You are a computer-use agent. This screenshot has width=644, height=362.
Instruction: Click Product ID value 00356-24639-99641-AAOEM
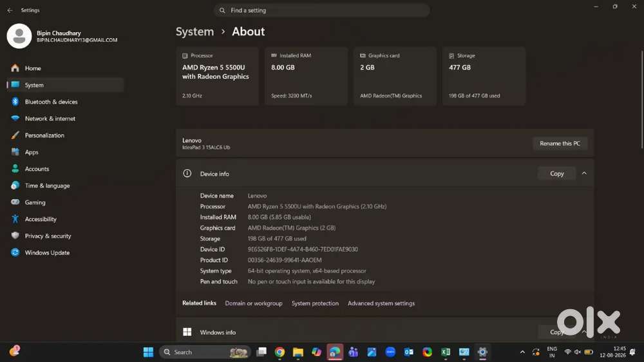pos(285,260)
